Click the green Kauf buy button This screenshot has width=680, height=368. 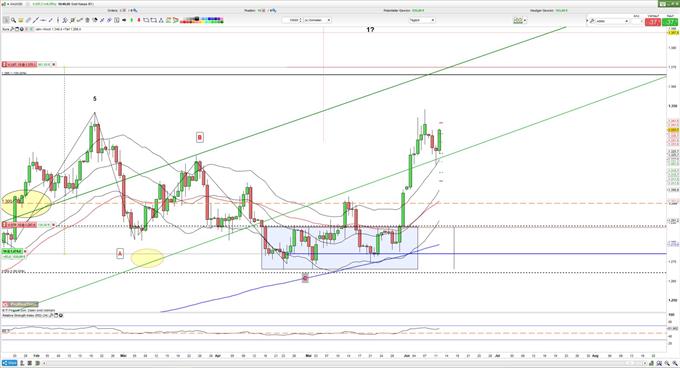coord(670,22)
